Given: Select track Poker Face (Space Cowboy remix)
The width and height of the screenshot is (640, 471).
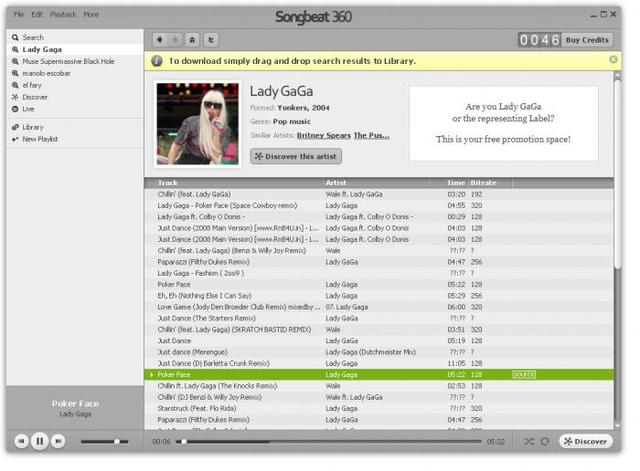Looking at the screenshot, I should (379, 206).
